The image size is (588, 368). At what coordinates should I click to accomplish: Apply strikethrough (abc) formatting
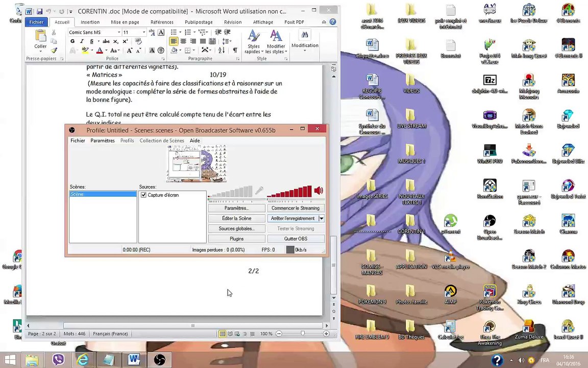point(107,41)
